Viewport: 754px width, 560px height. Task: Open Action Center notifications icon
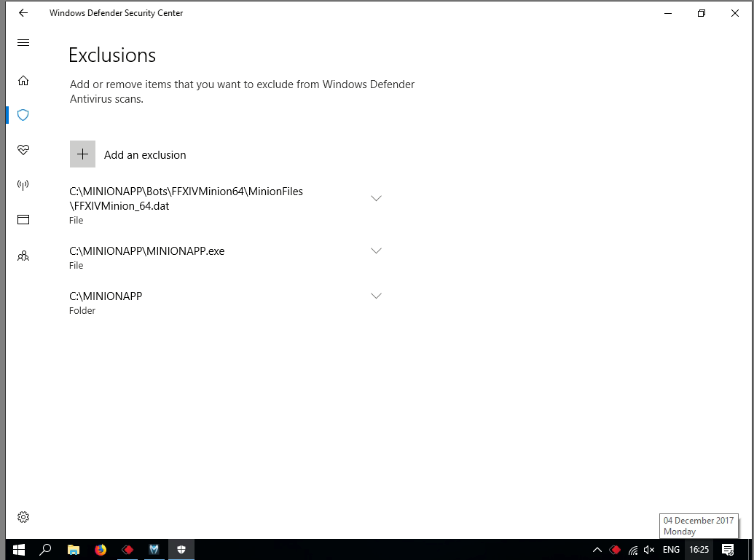coord(728,550)
